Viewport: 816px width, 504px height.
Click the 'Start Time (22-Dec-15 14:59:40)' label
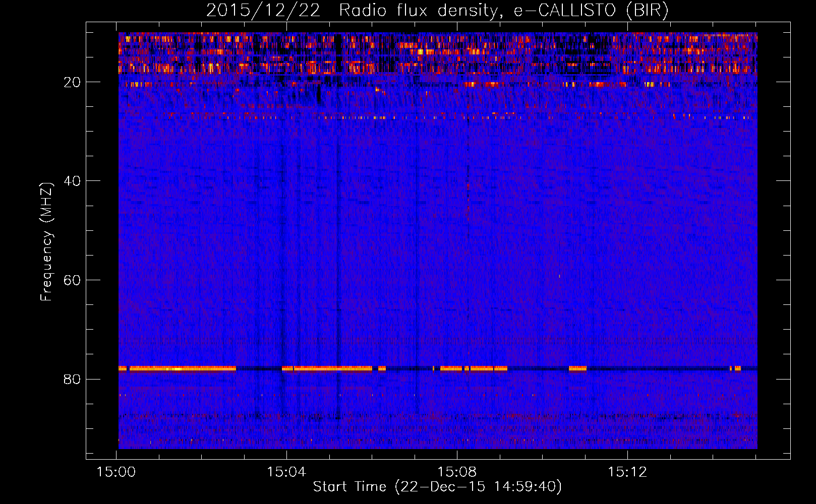tap(437, 487)
